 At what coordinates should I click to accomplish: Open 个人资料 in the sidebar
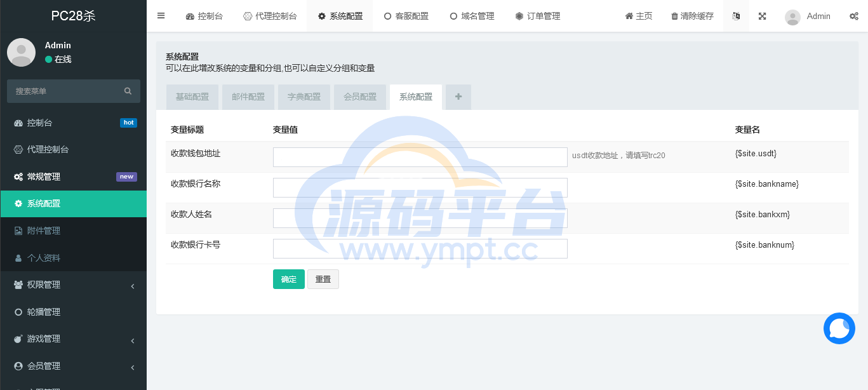[73, 258]
